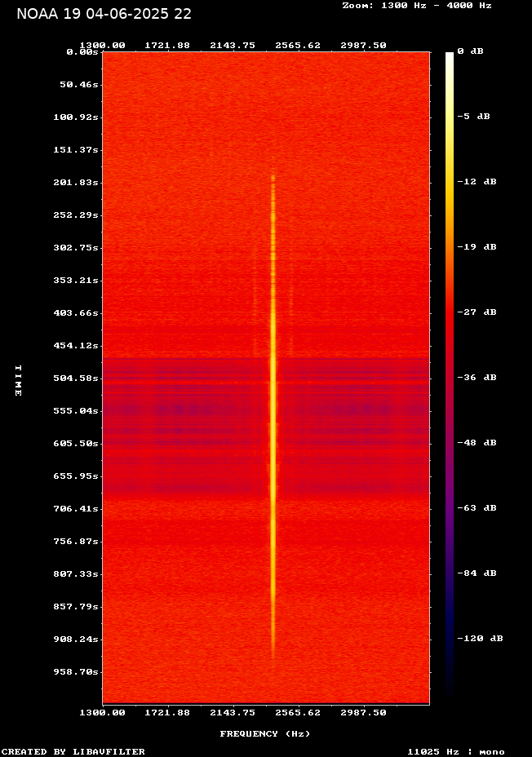Image resolution: width=532 pixels, height=757 pixels.
Task: Click the "0.00s" time axis label
Action: click(x=82, y=51)
